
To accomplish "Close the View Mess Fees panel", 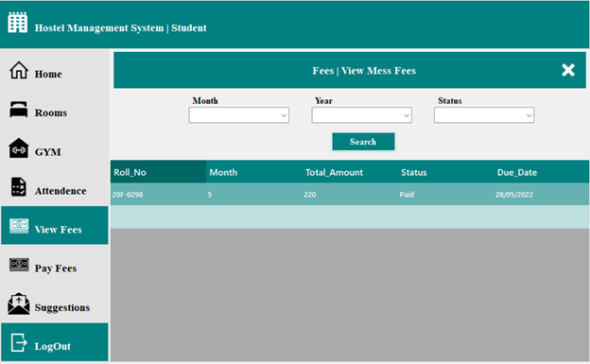I will pos(568,70).
